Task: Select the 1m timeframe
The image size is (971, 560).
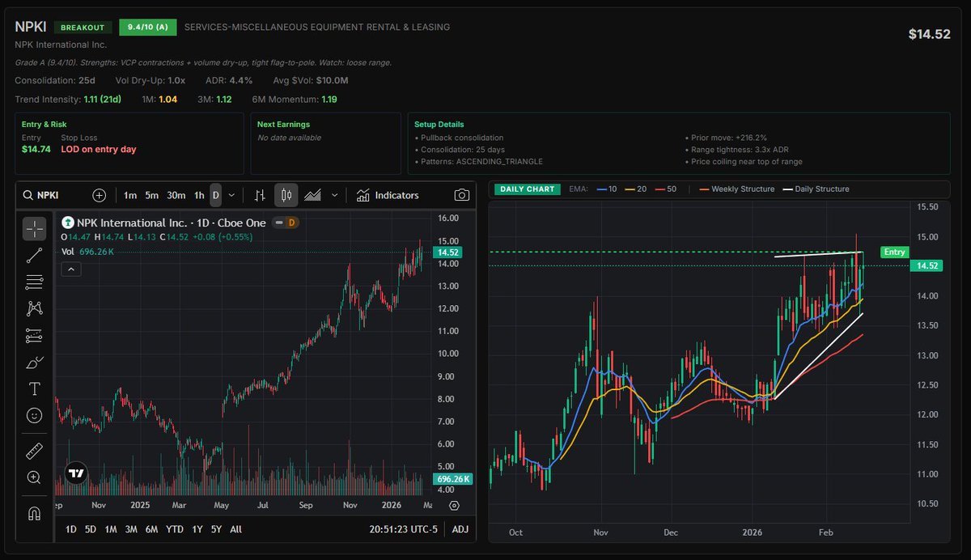Action: pos(130,195)
